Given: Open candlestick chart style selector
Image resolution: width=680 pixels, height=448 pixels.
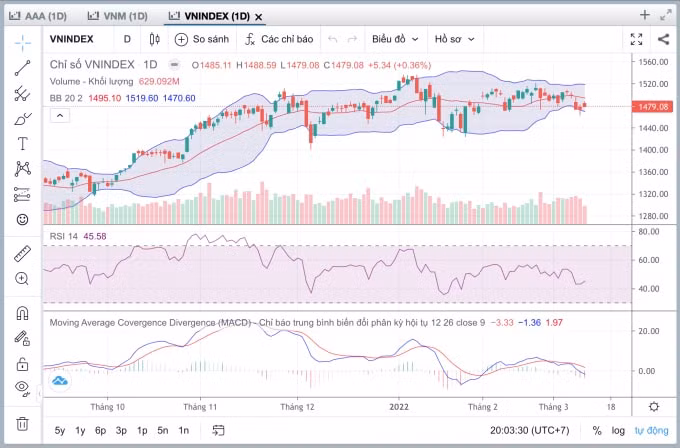Looking at the screenshot, I should (x=154, y=39).
